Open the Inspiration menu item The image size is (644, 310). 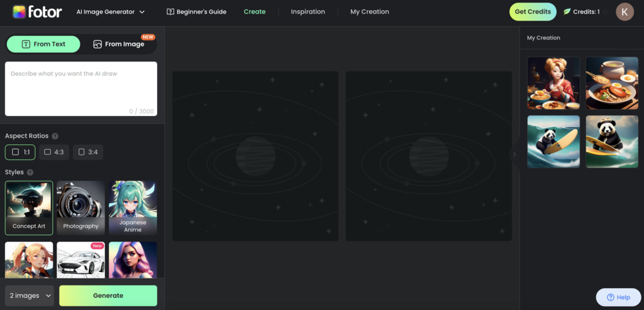pyautogui.click(x=308, y=12)
